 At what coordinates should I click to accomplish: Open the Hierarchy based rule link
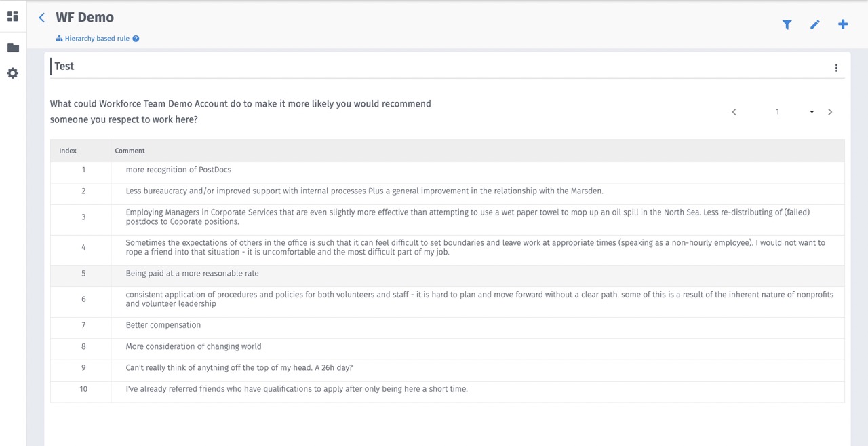(97, 38)
